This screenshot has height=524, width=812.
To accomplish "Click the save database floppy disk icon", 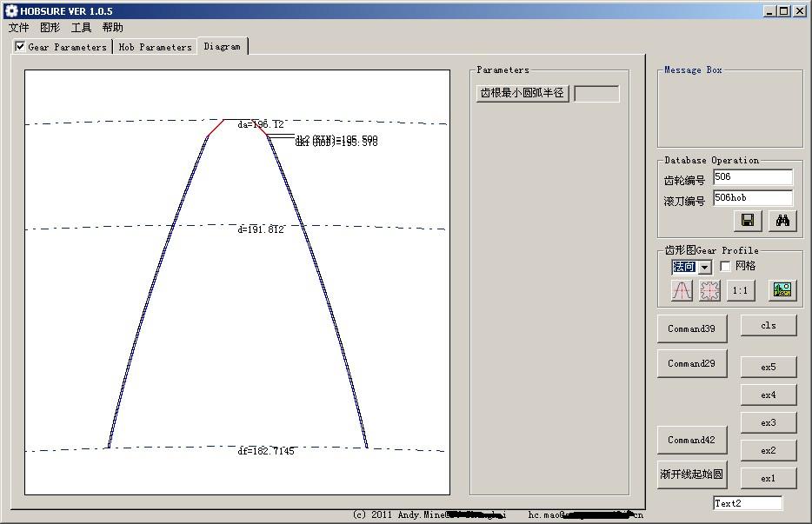I will (x=748, y=221).
